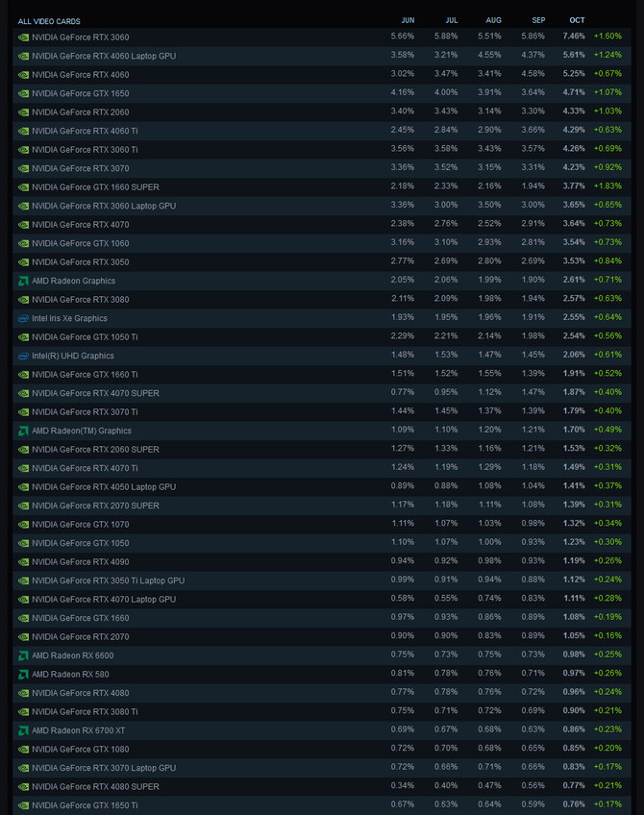This screenshot has width=644, height=815.
Task: Click the 1.91% SEP value for Intel Iris Xe
Action: coord(533,317)
